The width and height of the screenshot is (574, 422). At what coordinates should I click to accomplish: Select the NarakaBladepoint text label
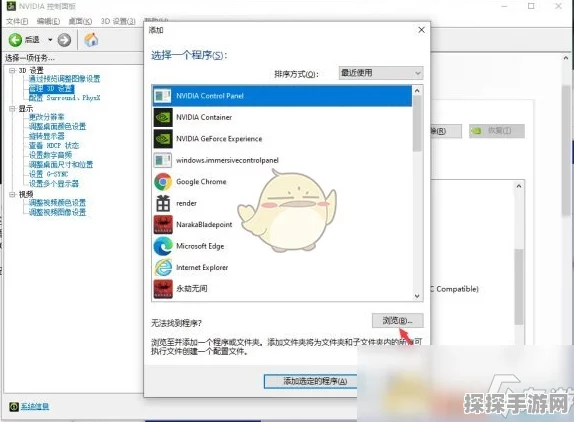(x=204, y=224)
